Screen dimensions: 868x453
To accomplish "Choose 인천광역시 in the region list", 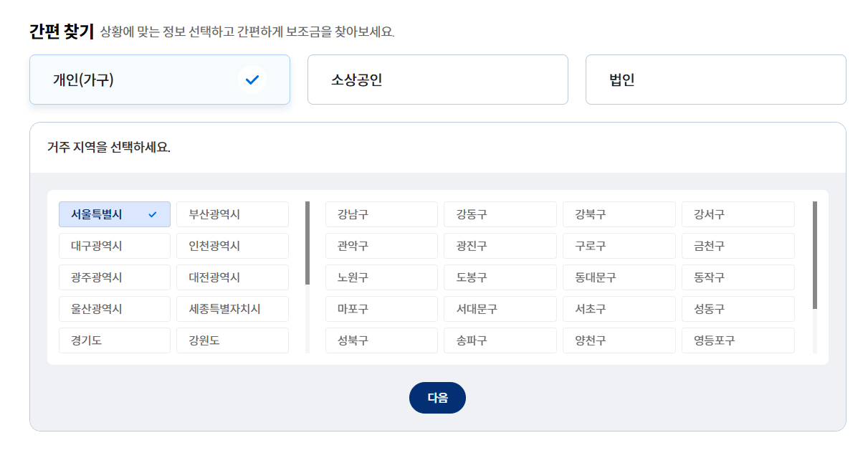I will click(x=232, y=245).
